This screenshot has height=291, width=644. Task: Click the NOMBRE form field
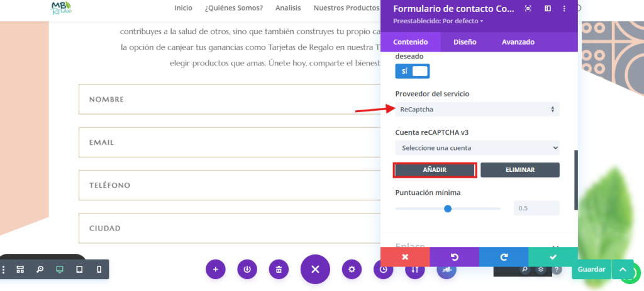coord(230,99)
